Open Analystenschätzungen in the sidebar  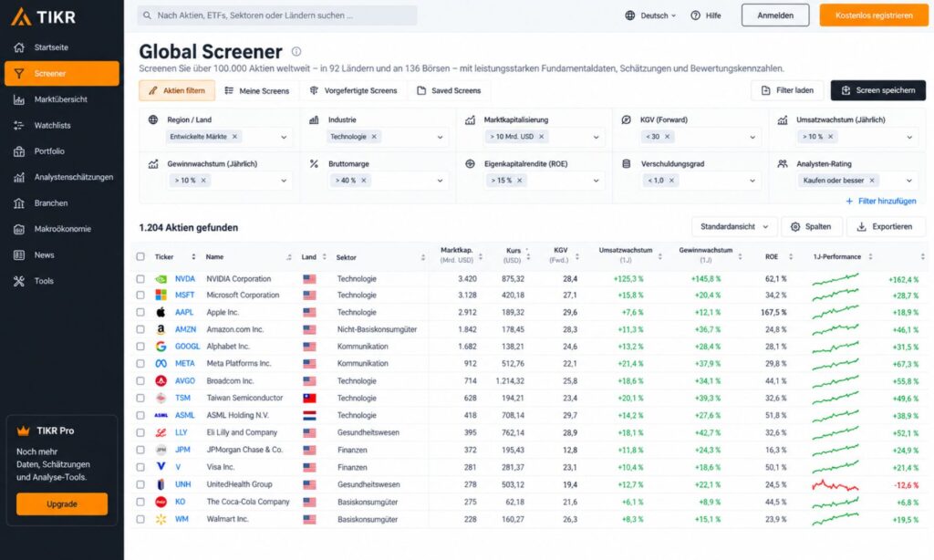click(74, 177)
